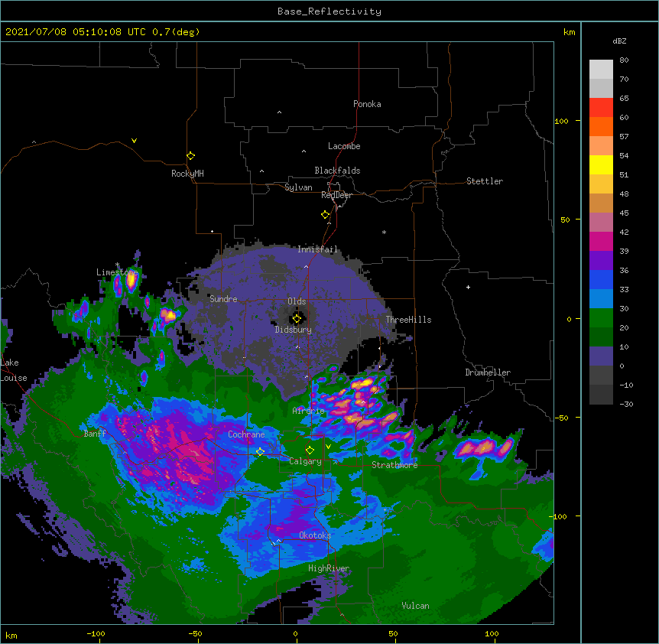
Task: Click the HighRiver label
Action: (329, 568)
